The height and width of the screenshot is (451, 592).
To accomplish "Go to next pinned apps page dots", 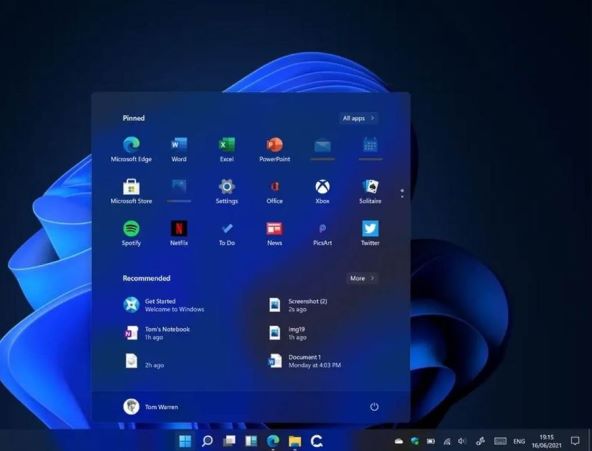I will coord(402,194).
